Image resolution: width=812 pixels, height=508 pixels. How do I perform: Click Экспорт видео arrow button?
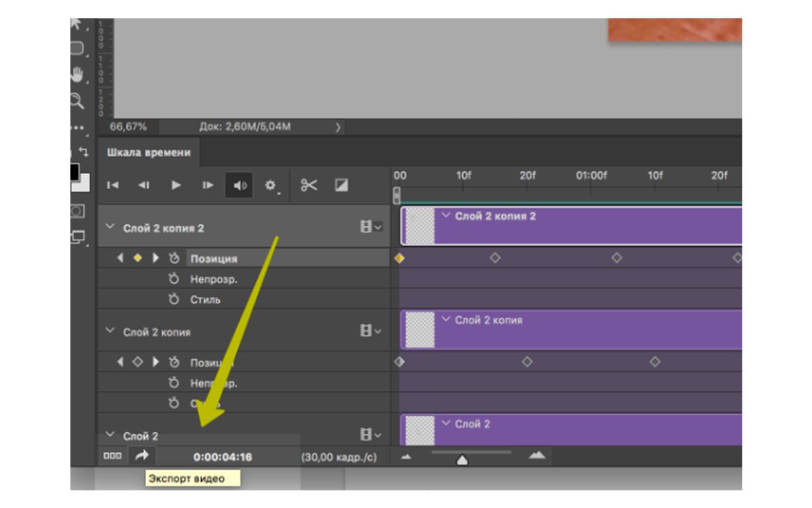point(141,456)
